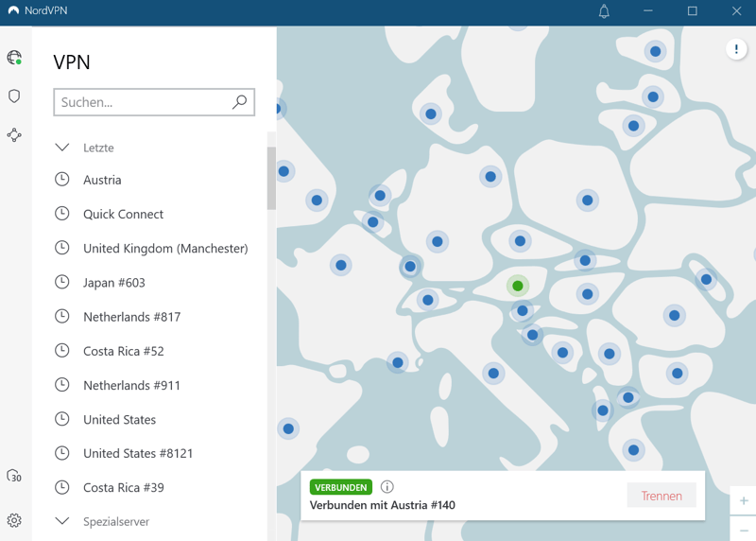Select Austria from recent connections
756x541 pixels.
102,180
